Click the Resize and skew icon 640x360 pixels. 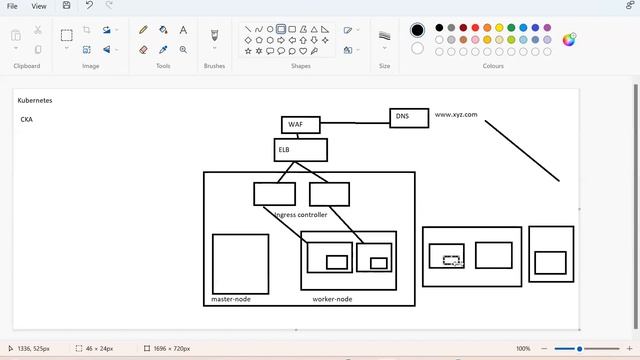click(x=87, y=50)
